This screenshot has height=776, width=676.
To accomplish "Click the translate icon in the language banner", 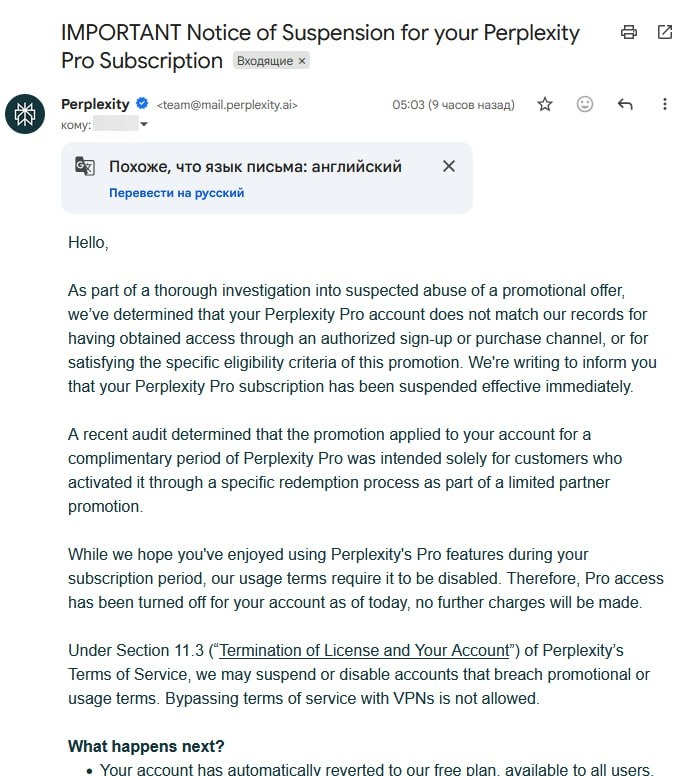I will click(x=85, y=167).
